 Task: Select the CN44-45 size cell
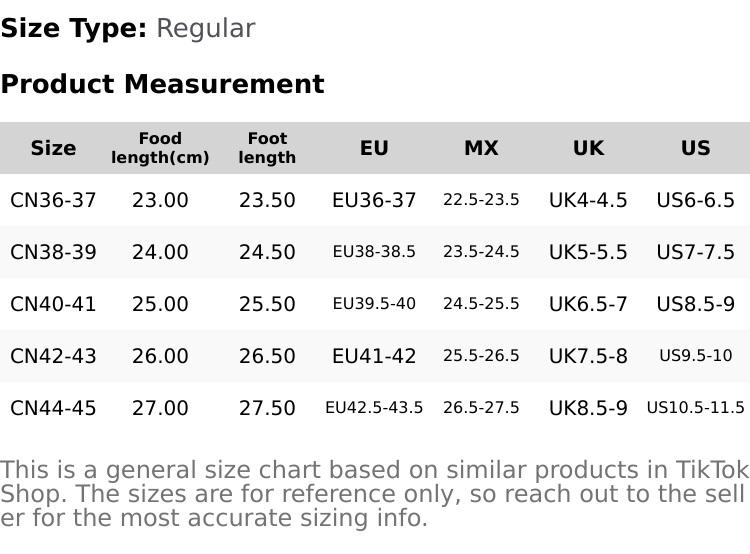click(x=53, y=408)
